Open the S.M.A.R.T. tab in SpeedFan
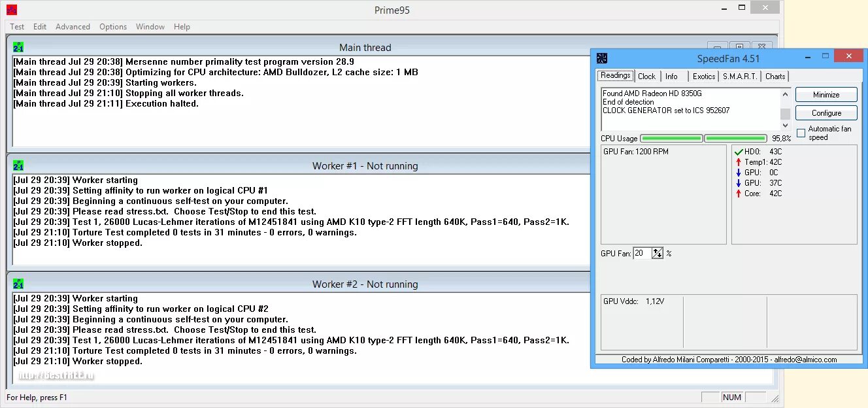Screen dimensions: 868x408 tap(740, 76)
